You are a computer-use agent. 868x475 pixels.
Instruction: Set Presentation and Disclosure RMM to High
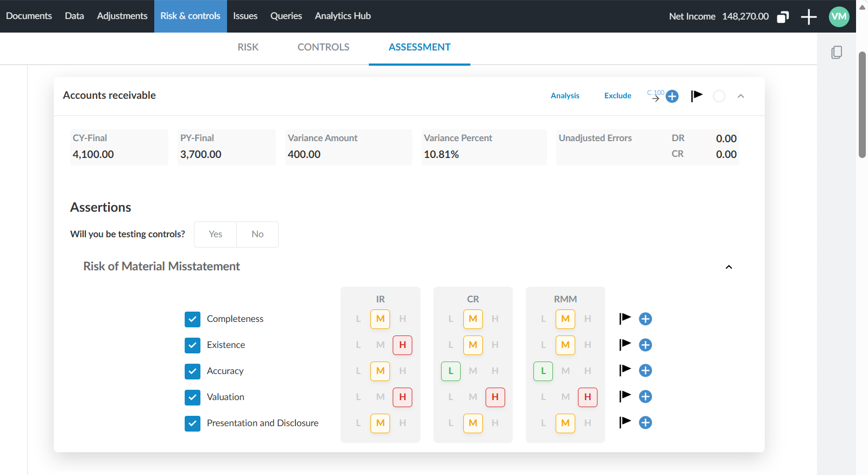pos(588,423)
